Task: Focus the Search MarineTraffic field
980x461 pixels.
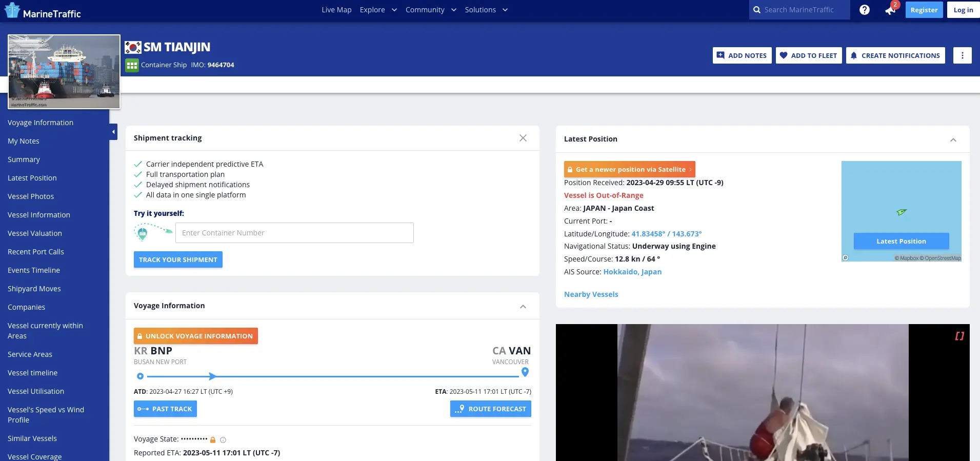Action: click(x=799, y=10)
